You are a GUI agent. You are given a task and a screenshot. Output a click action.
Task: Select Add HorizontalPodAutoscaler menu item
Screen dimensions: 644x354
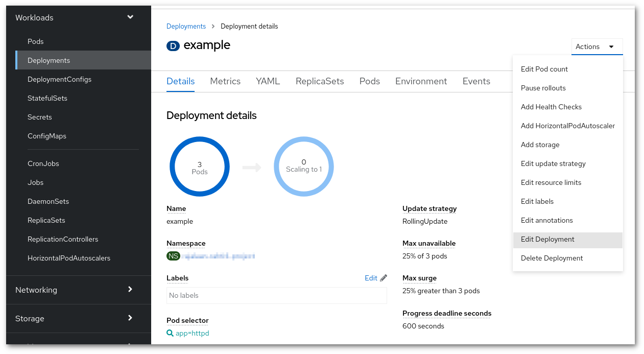568,126
